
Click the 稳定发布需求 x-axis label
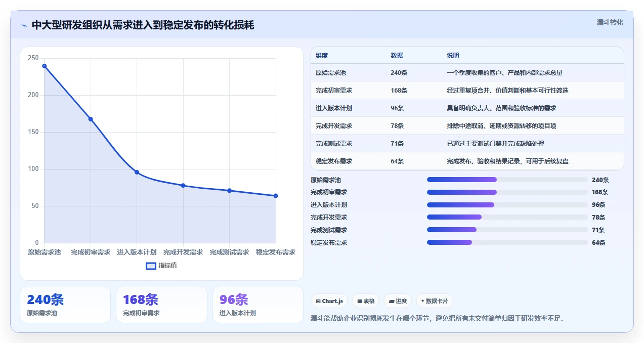point(276,252)
